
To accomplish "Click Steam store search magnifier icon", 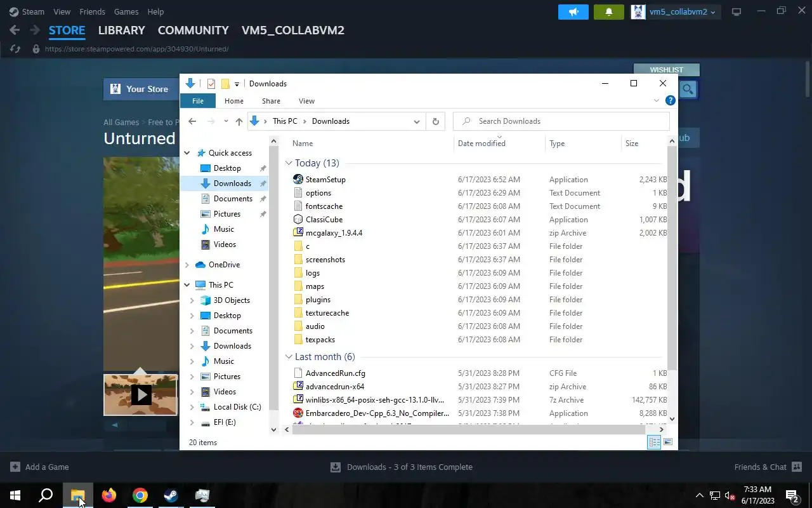I will 688,90.
